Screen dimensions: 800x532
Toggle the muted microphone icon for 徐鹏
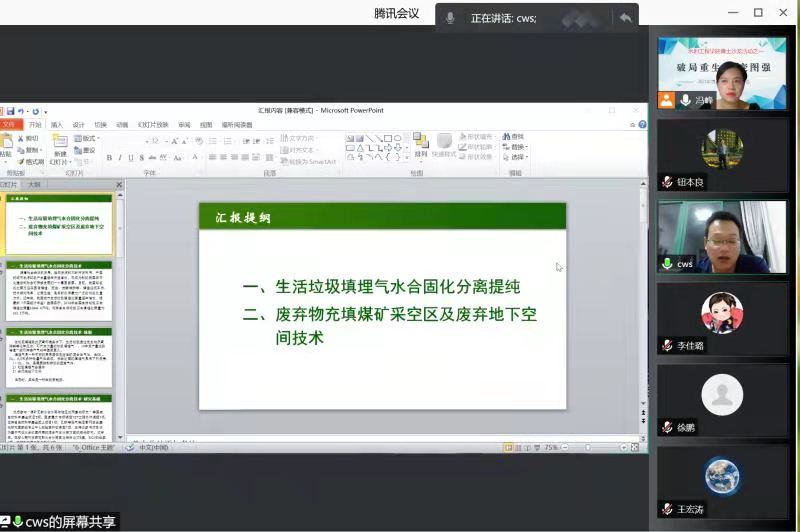pyautogui.click(x=667, y=427)
